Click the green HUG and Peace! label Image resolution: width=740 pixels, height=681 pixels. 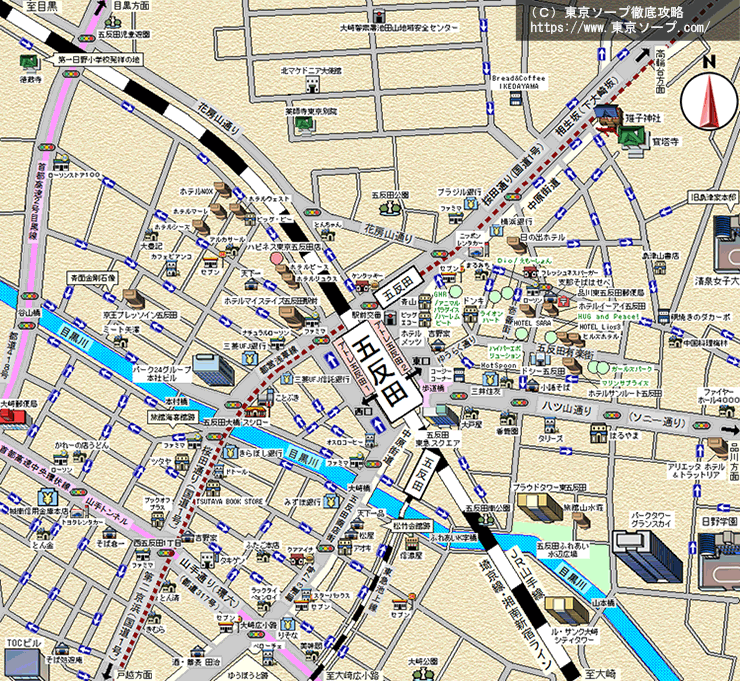pyautogui.click(x=608, y=317)
